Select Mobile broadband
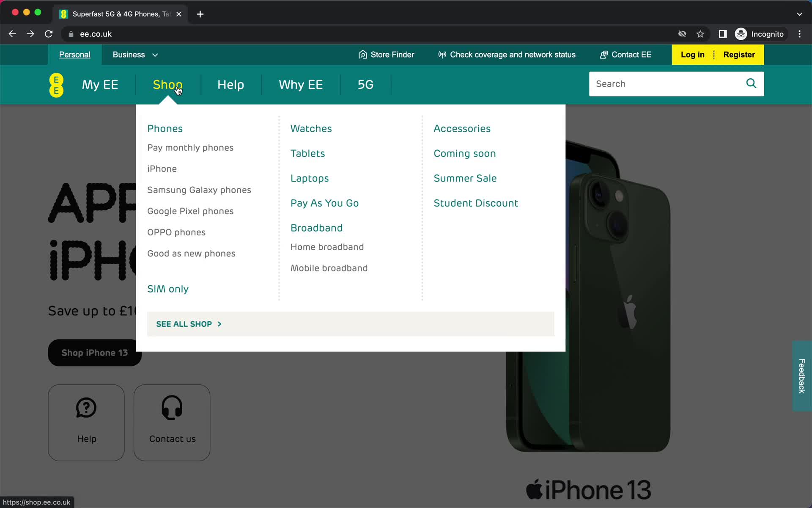This screenshot has width=812, height=508. [329, 268]
